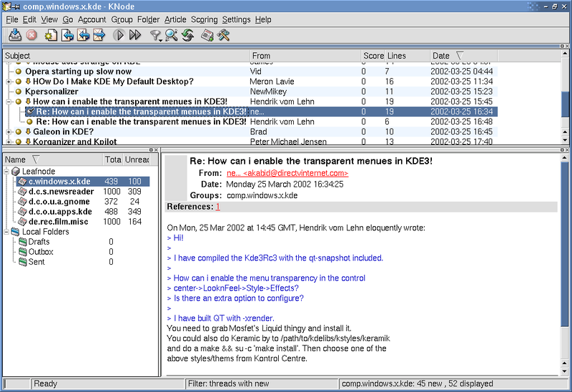
Task: Click the Forward by Email icon
Action: 99,35
